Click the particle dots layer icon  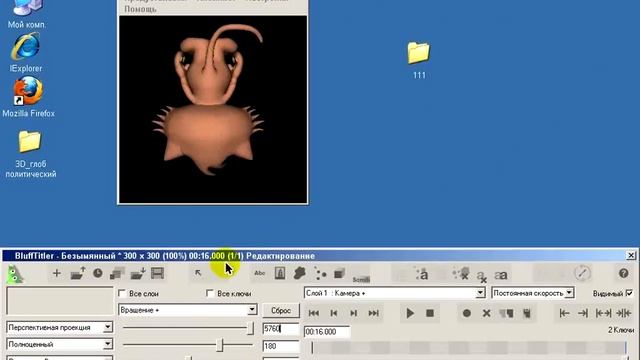[320, 274]
